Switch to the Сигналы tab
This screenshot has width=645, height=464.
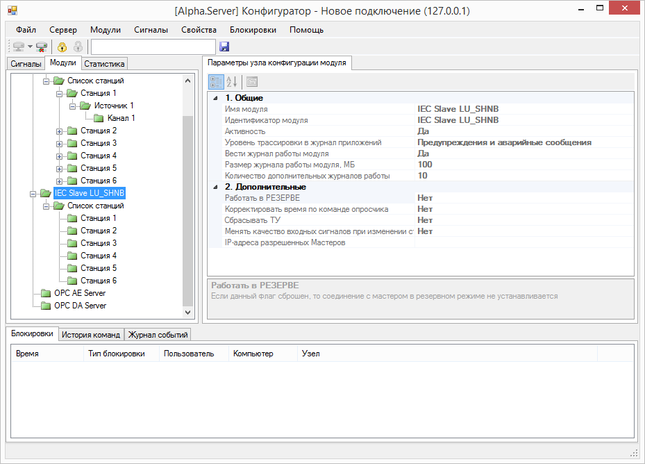pos(26,64)
